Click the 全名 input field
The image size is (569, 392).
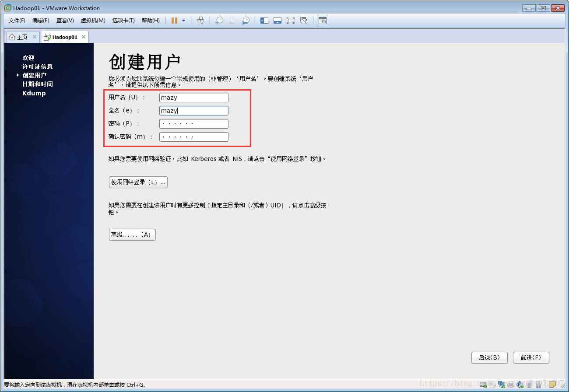[x=194, y=111]
